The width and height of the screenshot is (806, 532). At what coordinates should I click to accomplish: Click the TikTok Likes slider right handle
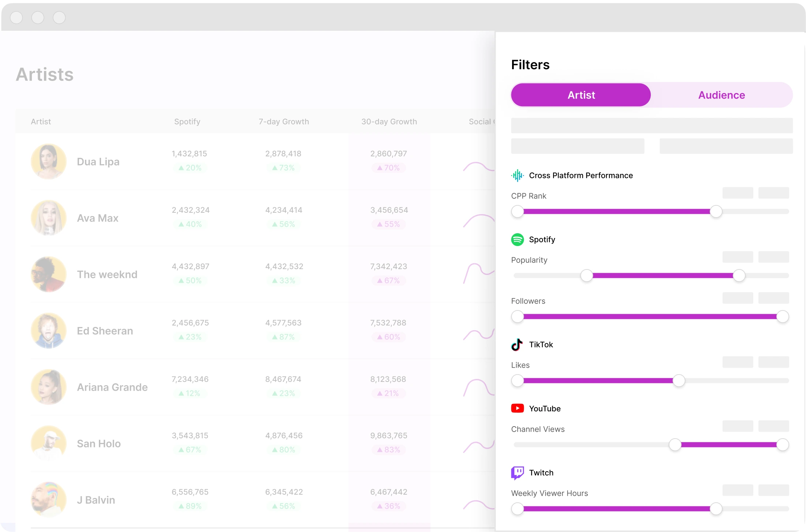[679, 380]
